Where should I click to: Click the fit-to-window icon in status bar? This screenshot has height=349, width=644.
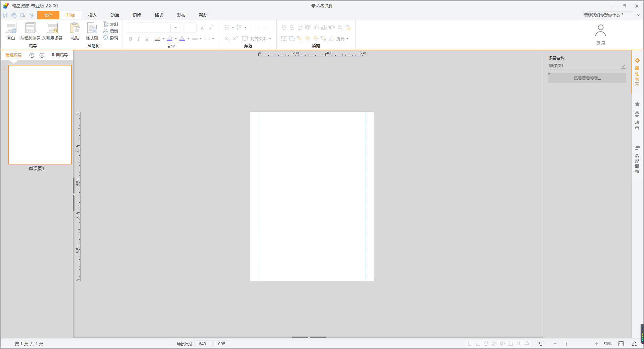[621, 344]
